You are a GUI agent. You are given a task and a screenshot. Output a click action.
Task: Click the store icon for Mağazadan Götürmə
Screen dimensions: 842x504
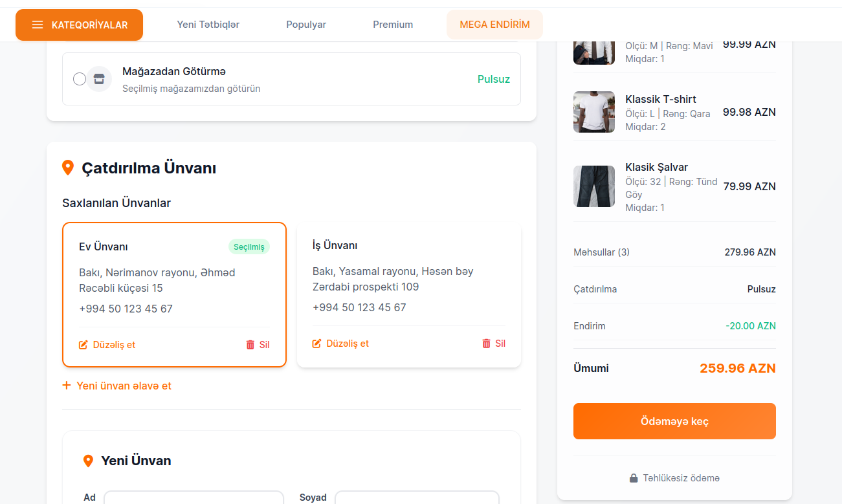click(99, 79)
